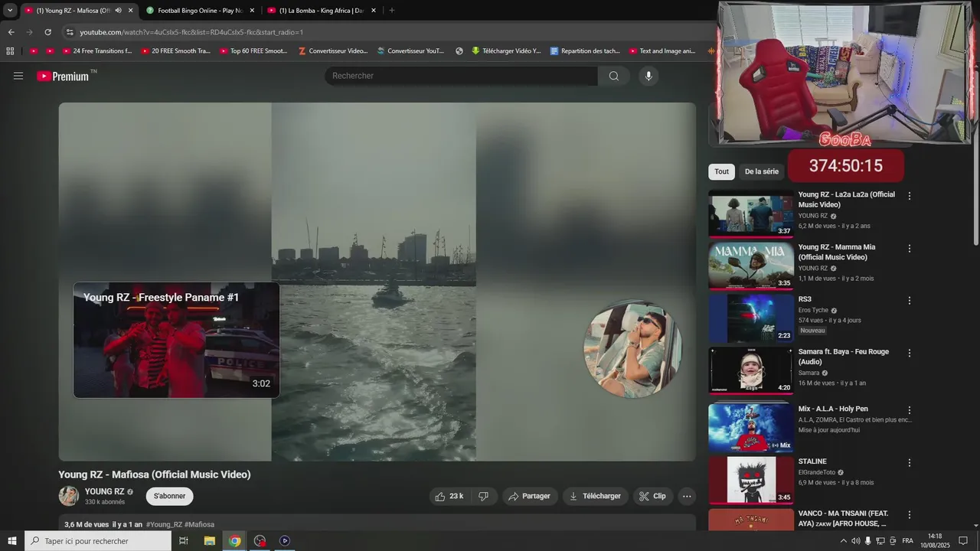Screen dimensions: 980x551
Task: Like the video with thumbs-up button
Action: [x=449, y=496]
